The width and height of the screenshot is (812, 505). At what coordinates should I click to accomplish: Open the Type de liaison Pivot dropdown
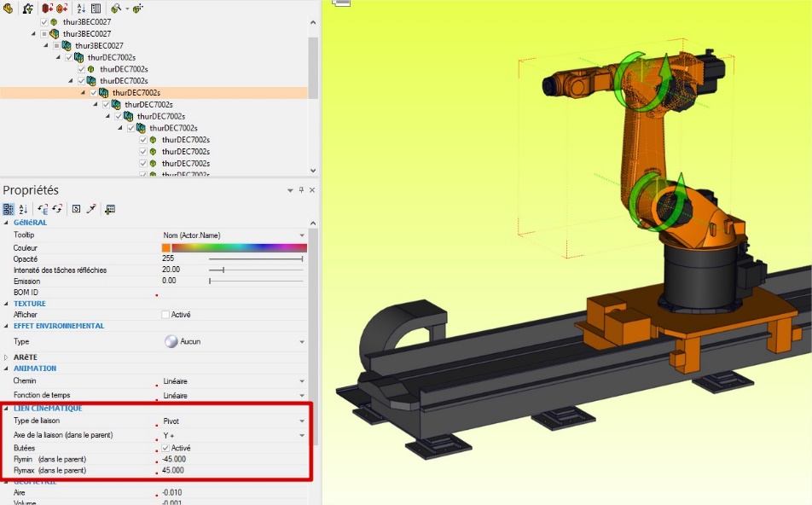302,421
